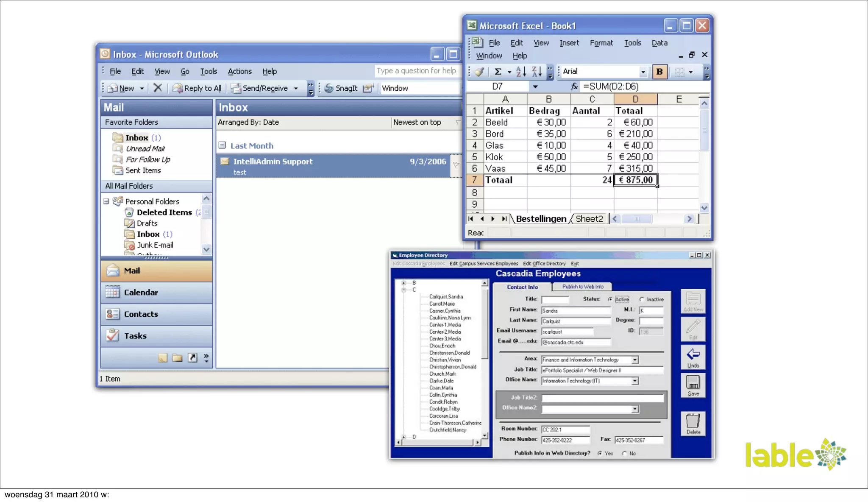Switch to the Sheet2 tab in Excel
This screenshot has height=502, width=868.
coord(589,219)
